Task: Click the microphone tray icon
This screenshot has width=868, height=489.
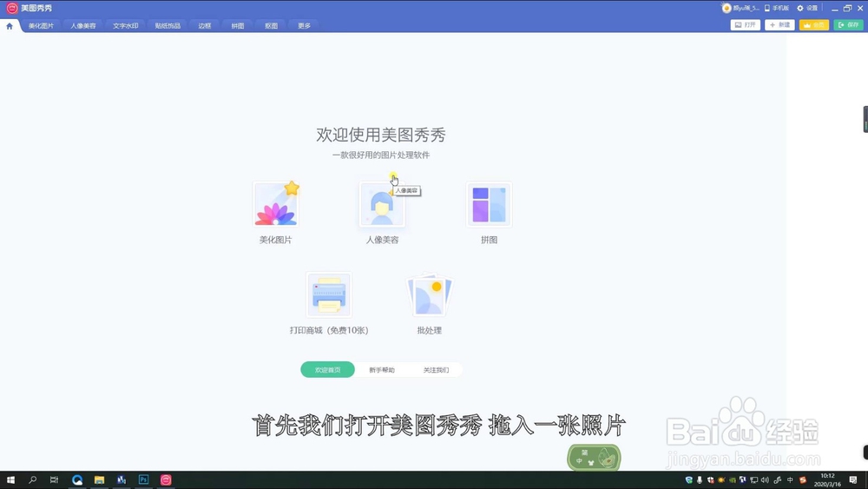Action: click(x=700, y=479)
